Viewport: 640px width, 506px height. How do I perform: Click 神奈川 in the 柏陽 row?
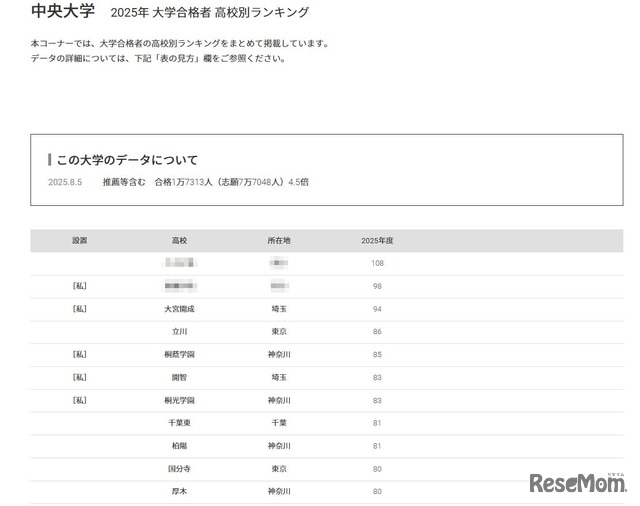point(279,446)
